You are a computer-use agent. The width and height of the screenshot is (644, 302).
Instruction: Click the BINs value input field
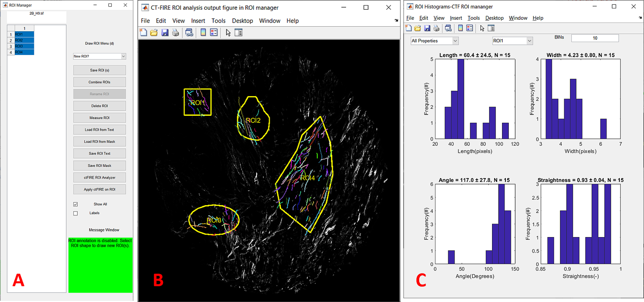(x=595, y=38)
